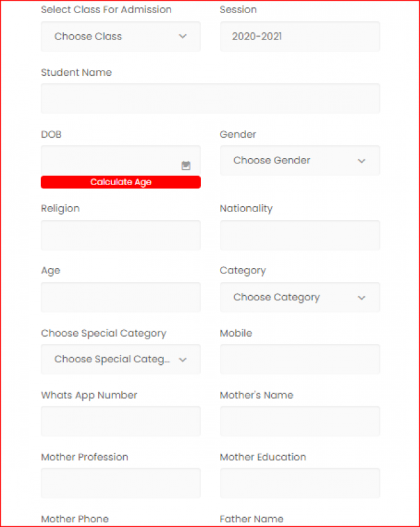Click inside the DOB date field

[109, 160]
